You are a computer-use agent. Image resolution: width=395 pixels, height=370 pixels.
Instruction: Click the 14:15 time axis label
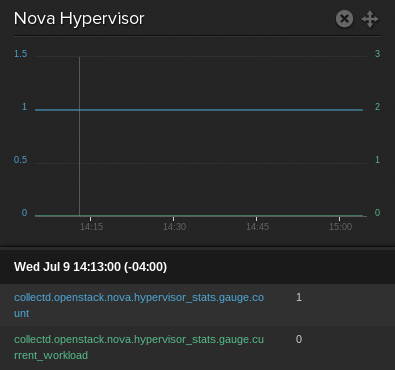(91, 227)
